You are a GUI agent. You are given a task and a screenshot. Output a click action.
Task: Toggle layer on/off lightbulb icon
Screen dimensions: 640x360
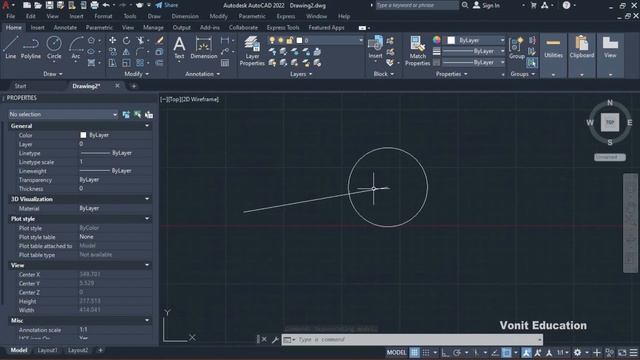coord(272,40)
